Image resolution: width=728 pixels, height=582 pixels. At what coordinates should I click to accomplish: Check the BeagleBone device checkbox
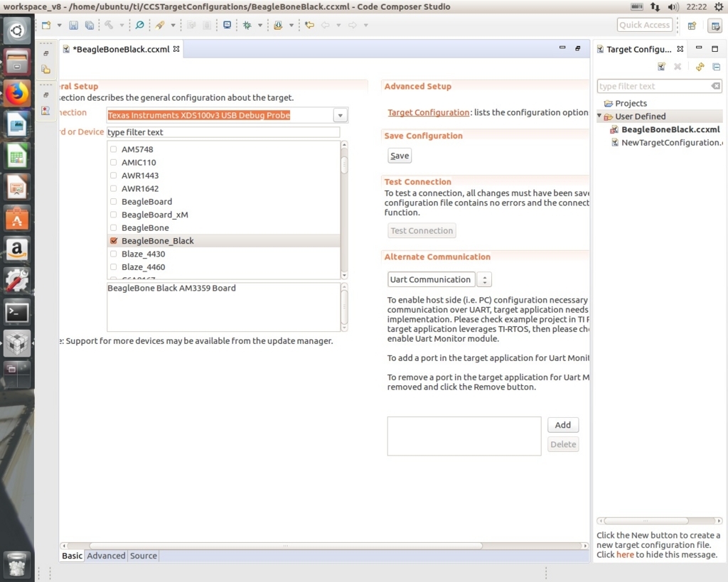113,228
